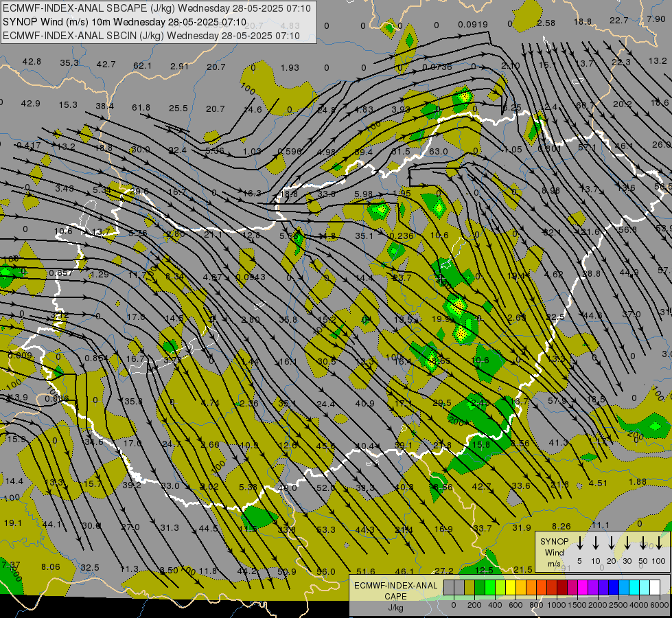Click map value 52.0
Screen dimensions: 672x618
pos(326,488)
